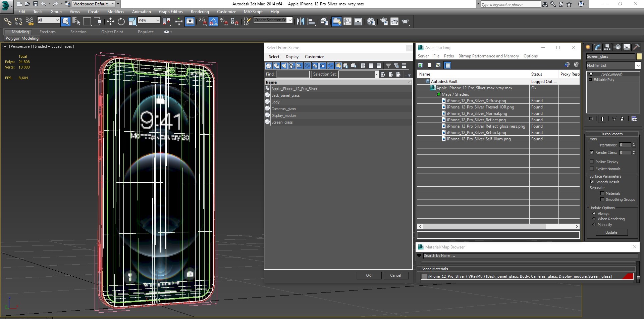Open the Modifier List dropdown

(638, 65)
